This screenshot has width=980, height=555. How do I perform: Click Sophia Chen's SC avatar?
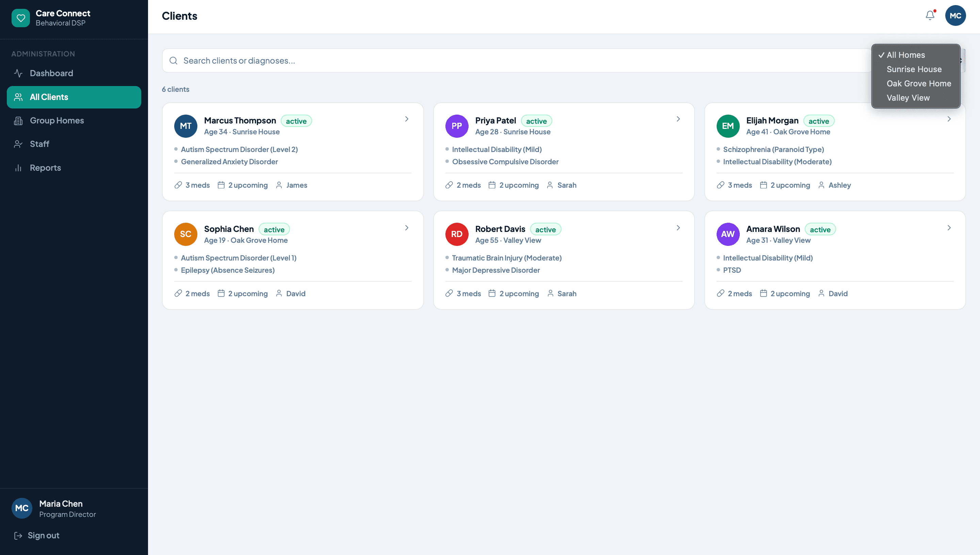[186, 234]
